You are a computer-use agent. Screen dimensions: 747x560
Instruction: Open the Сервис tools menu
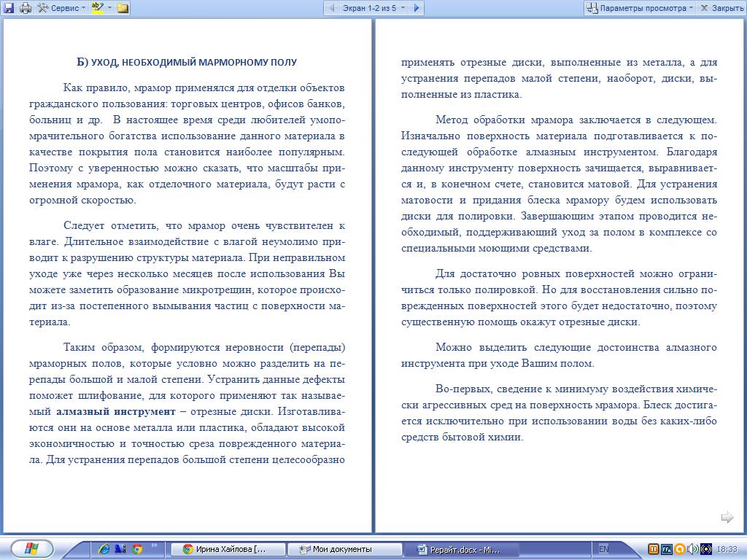click(x=61, y=7)
